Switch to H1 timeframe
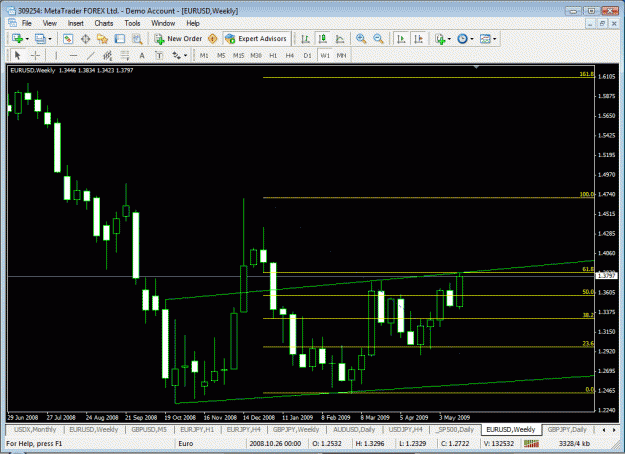 pyautogui.click(x=273, y=55)
